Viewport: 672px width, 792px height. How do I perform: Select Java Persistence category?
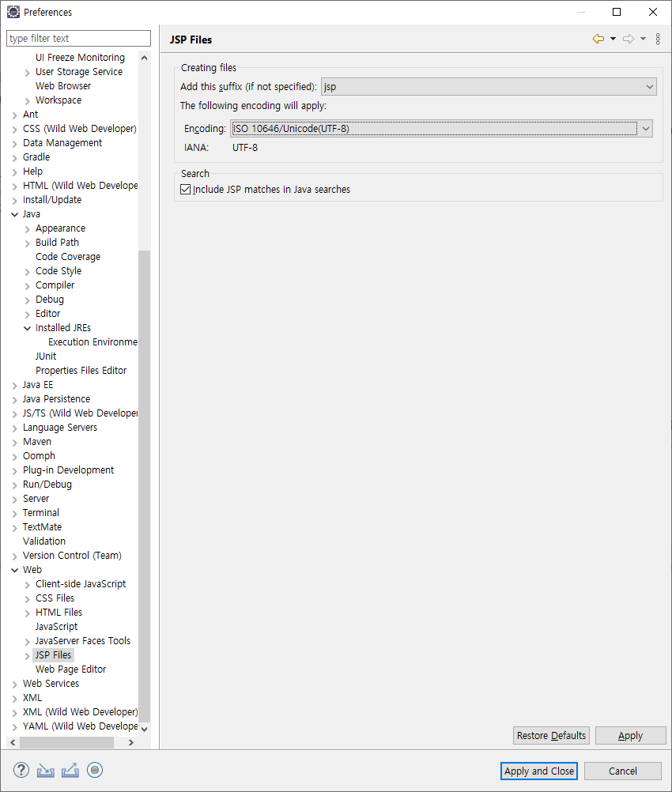[x=57, y=399]
